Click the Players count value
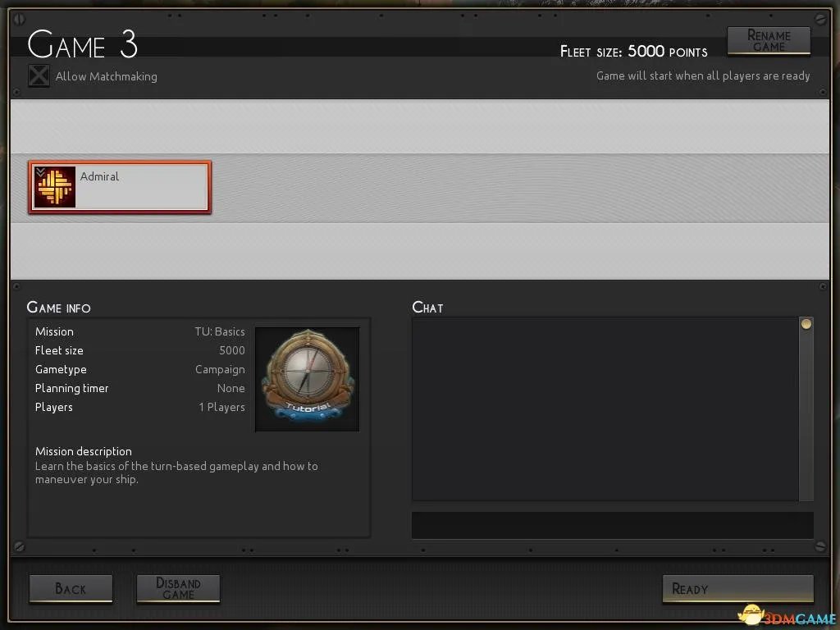The height and width of the screenshot is (630, 840). [221, 407]
